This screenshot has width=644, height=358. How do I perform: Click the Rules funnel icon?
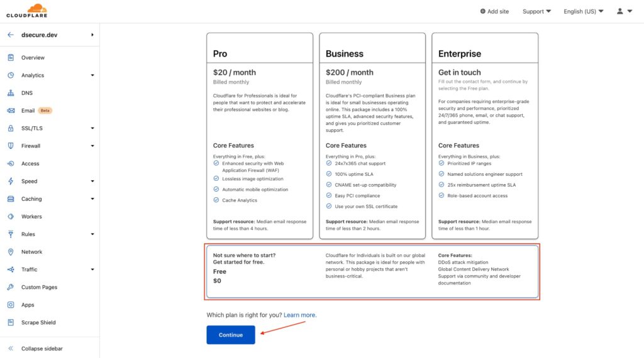(x=11, y=234)
